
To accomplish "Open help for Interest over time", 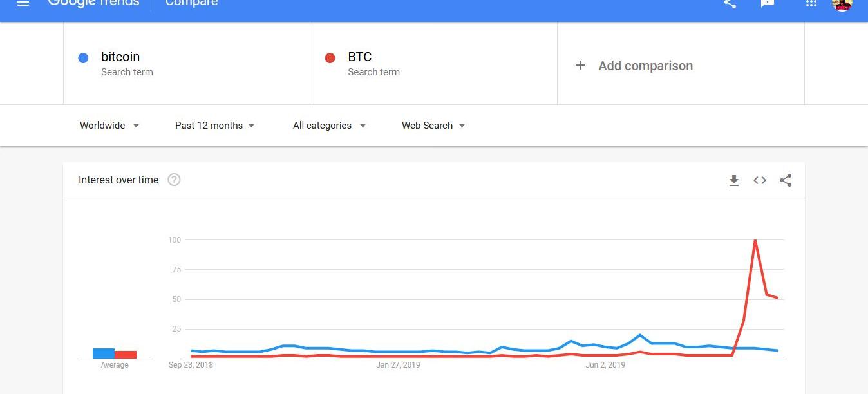I will pos(174,180).
